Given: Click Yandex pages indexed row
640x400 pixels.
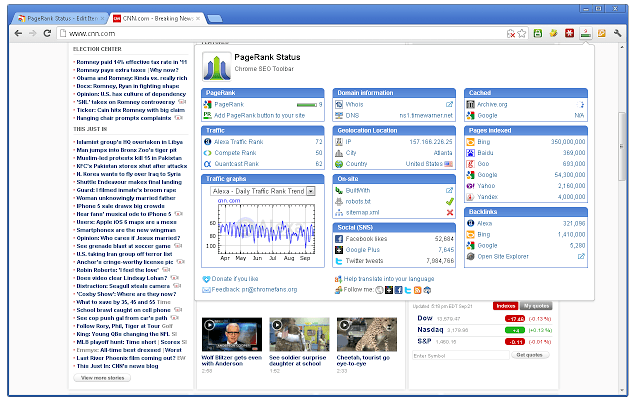Looking at the screenshot, I should click(x=526, y=197).
